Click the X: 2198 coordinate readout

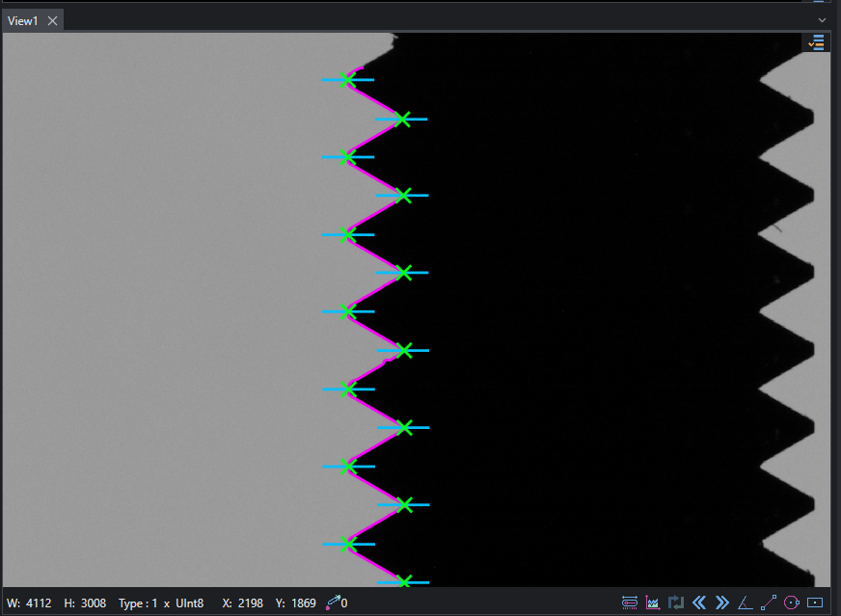click(x=242, y=603)
